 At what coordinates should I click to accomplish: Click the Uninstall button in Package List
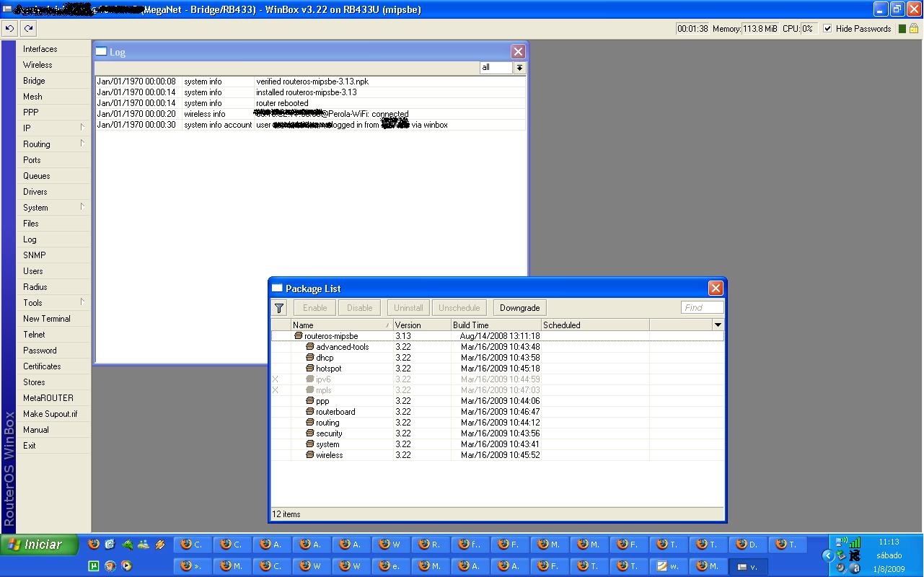coord(408,308)
